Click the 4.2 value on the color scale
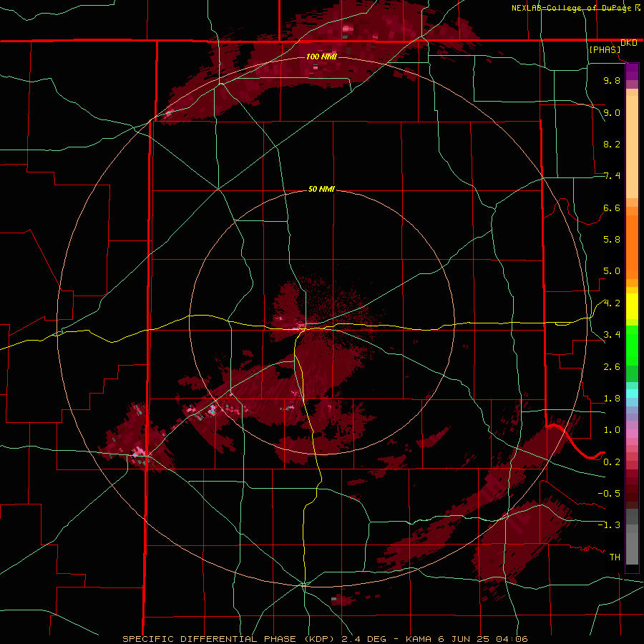This screenshot has height=644, width=644. point(612,303)
